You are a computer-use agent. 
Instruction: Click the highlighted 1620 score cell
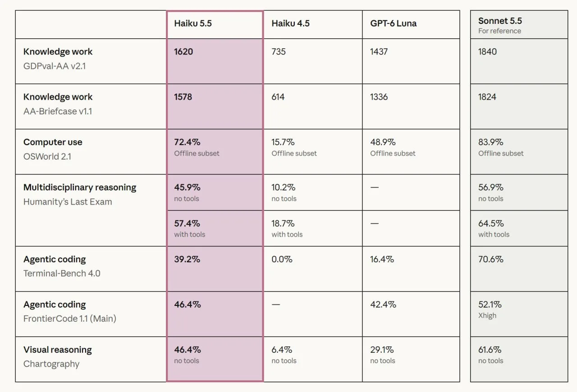pos(215,61)
